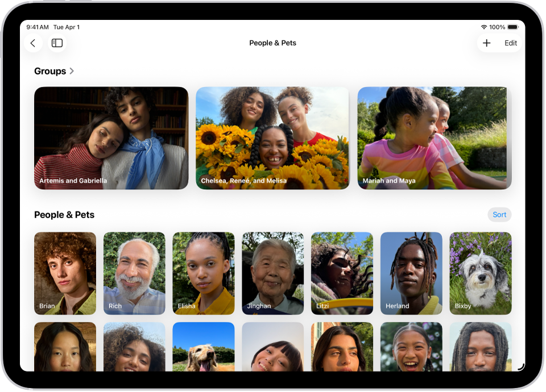The width and height of the screenshot is (546, 392).
Task: Open the Artemis and Gabriella group
Action: pyautogui.click(x=111, y=137)
